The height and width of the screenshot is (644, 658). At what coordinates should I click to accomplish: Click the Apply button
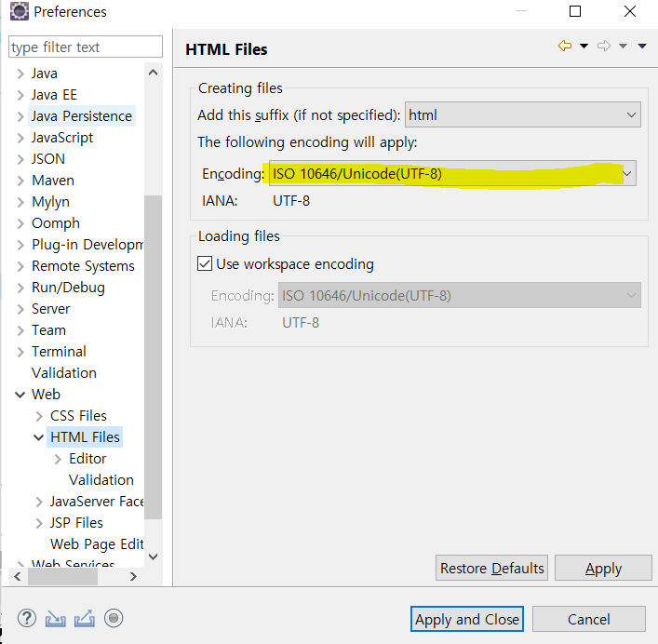(x=603, y=568)
